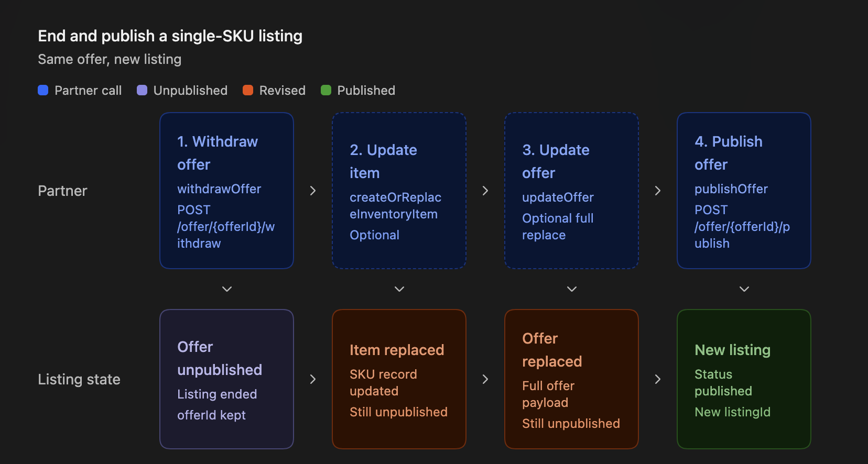Click the "4. Publish offer" step heading
This screenshot has height=464, width=868.
click(729, 153)
